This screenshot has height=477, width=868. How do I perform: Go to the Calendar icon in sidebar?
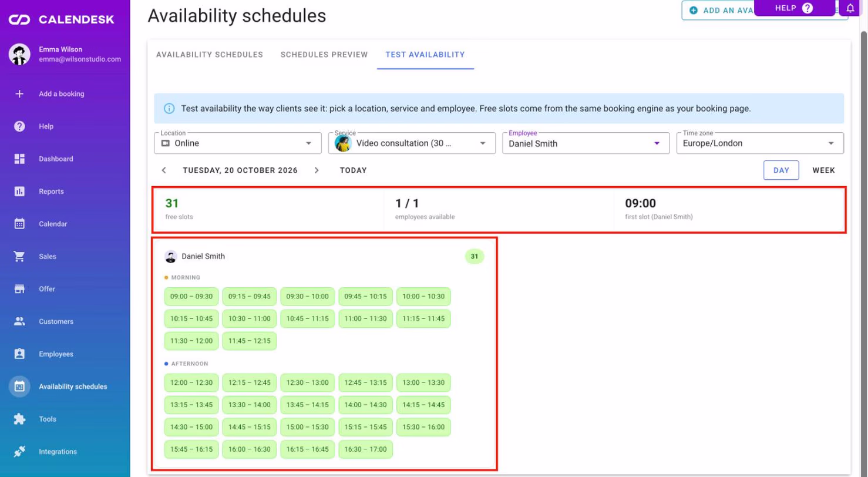(x=19, y=224)
